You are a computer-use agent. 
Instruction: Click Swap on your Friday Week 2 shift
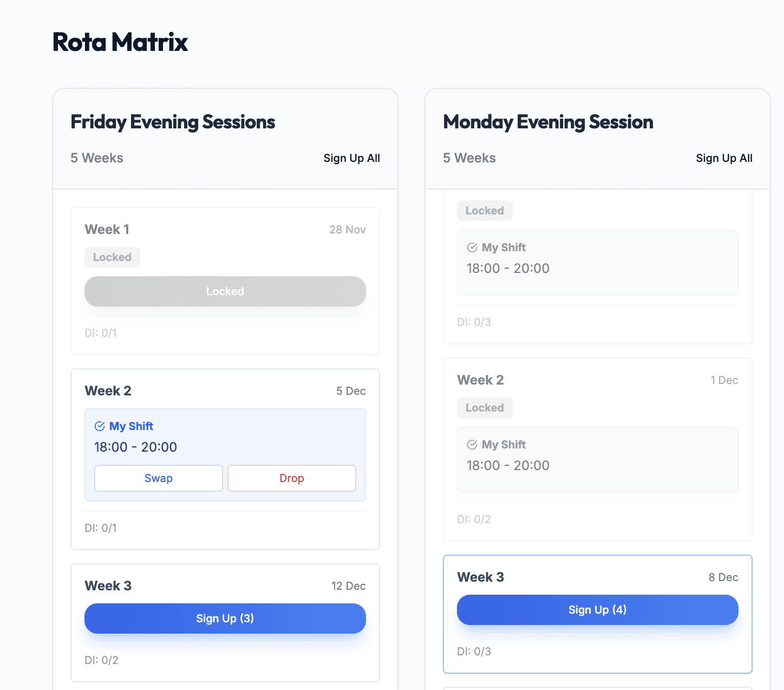pyautogui.click(x=158, y=478)
